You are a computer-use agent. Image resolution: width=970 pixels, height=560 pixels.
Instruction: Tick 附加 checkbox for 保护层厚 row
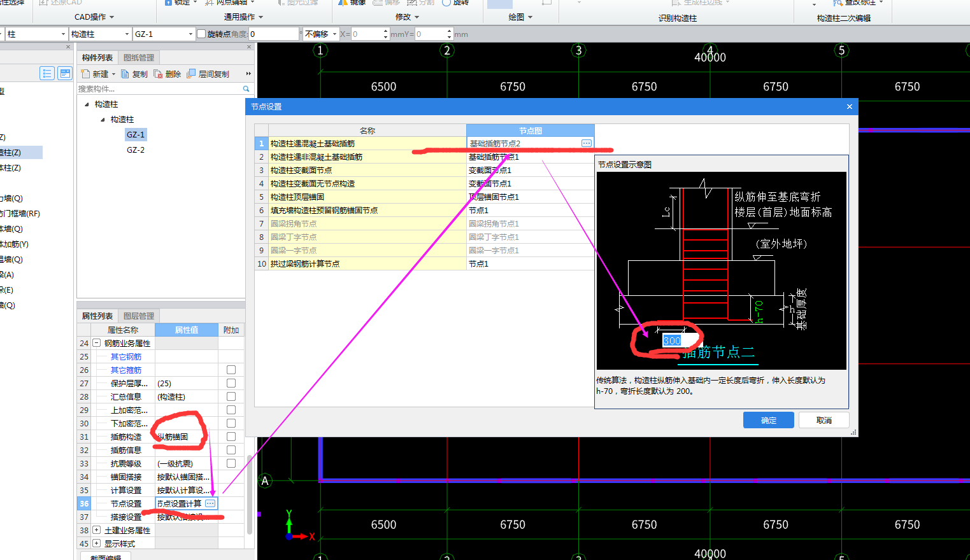pos(231,383)
